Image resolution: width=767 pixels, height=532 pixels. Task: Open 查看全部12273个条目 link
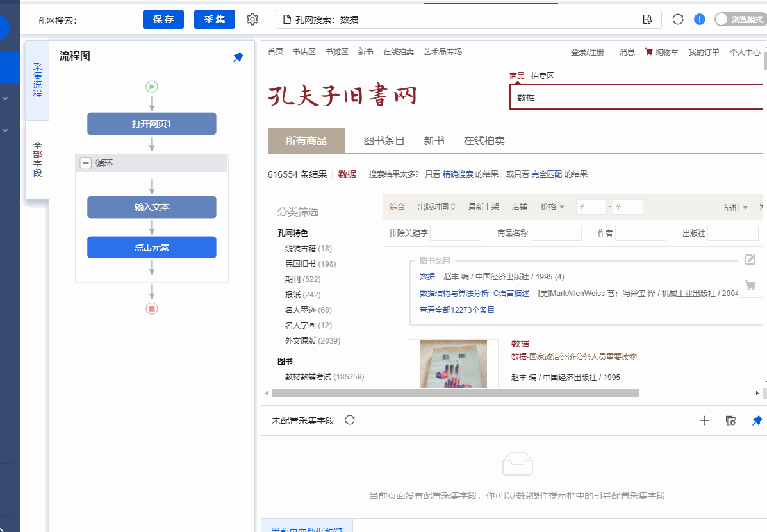coord(457,310)
